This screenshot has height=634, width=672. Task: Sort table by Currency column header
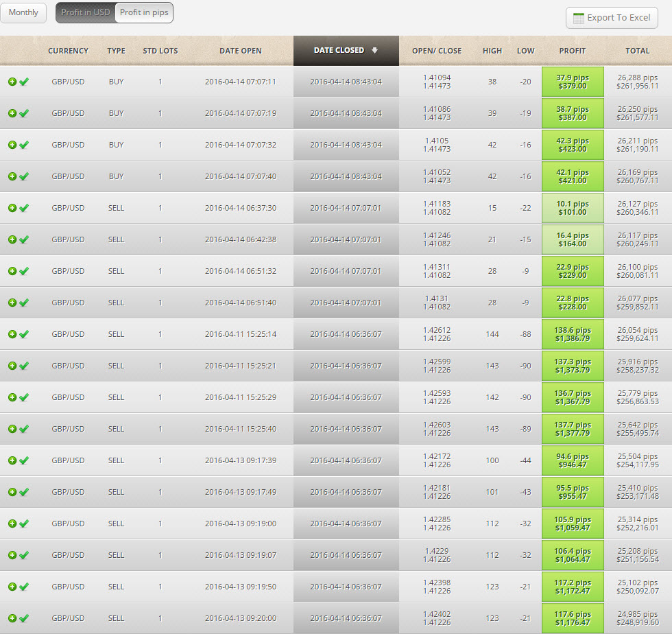(68, 51)
